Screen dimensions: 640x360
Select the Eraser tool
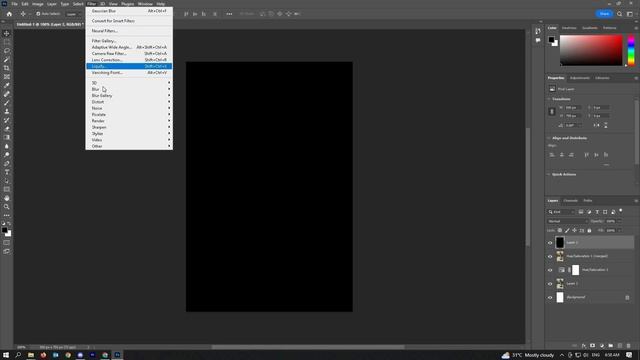tap(7, 129)
